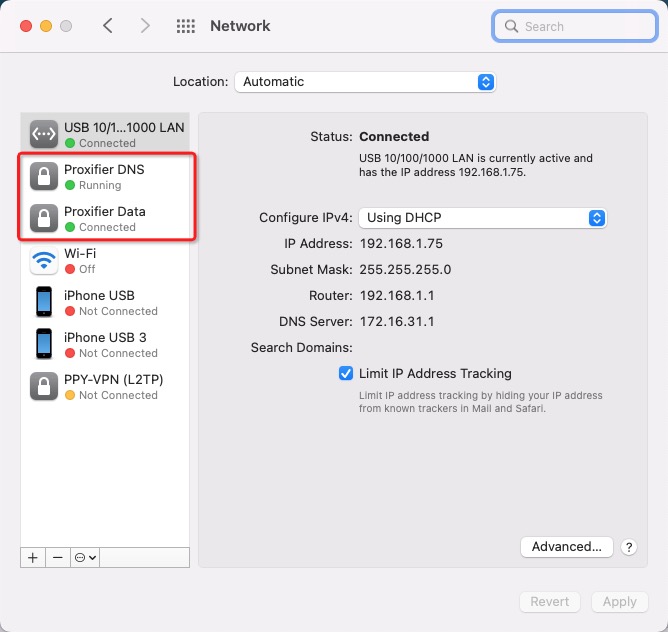This screenshot has height=632, width=668.
Task: Open the Location dropdown set to Automatic
Action: [365, 82]
